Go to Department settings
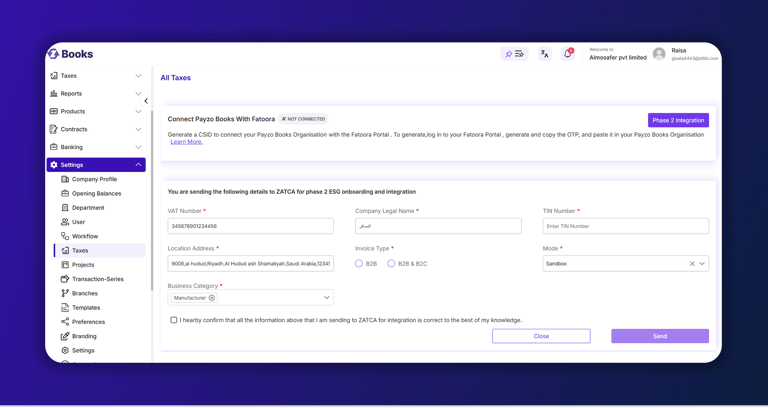 coord(88,208)
